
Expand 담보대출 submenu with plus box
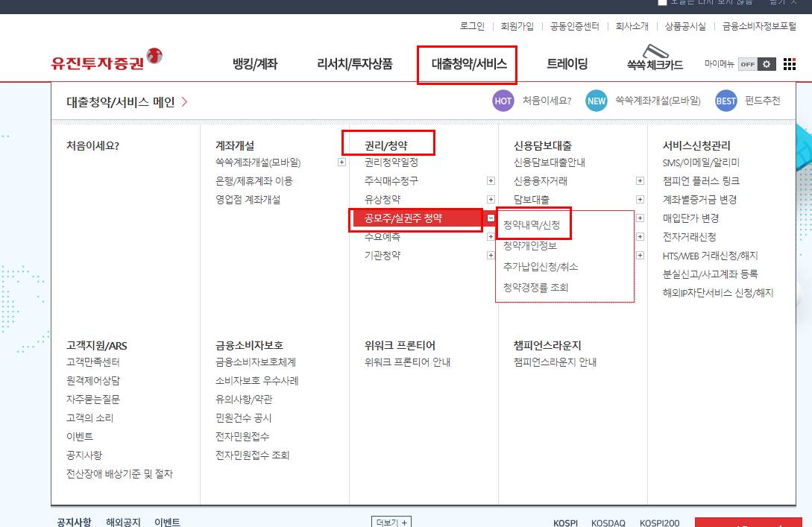[x=640, y=199]
